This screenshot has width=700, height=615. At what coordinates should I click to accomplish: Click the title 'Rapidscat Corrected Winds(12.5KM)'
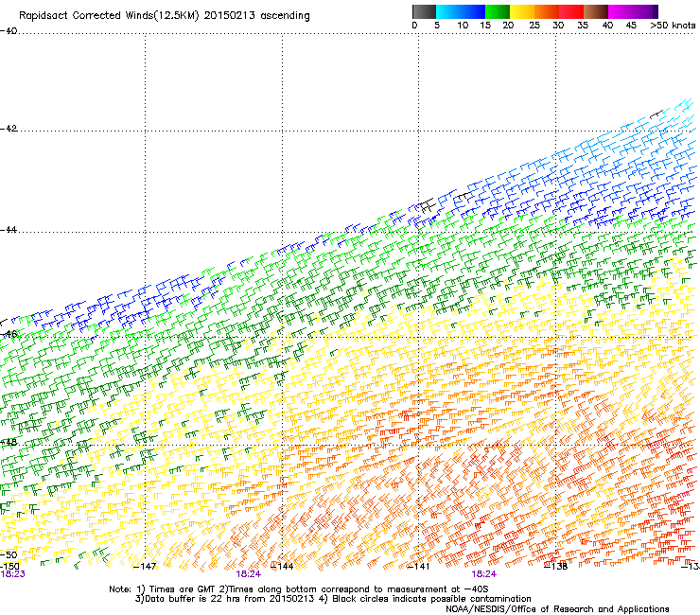click(109, 15)
